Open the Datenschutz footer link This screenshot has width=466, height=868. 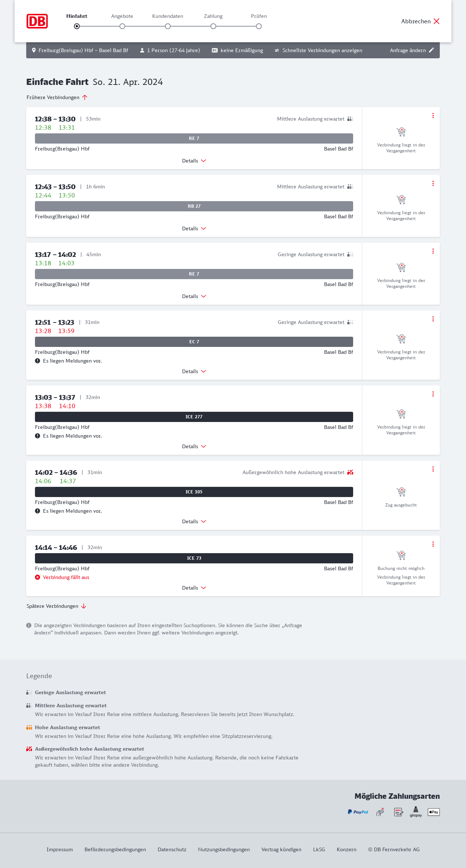pos(172,849)
